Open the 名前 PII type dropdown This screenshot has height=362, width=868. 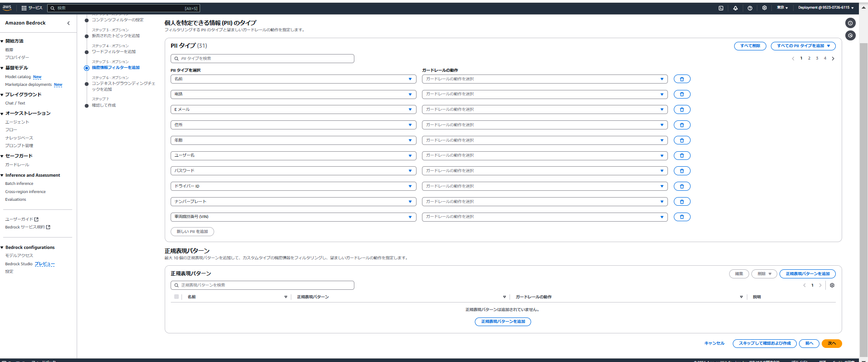294,79
